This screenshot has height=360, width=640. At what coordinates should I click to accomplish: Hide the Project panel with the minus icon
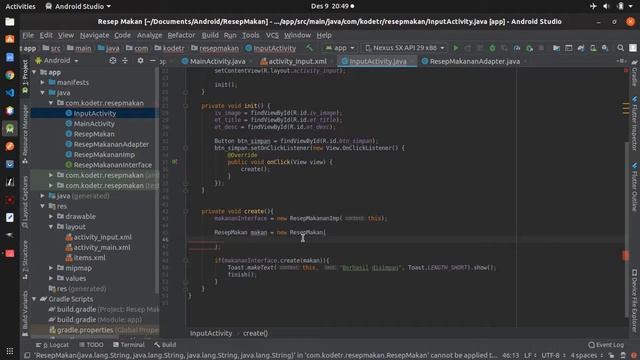152,61
